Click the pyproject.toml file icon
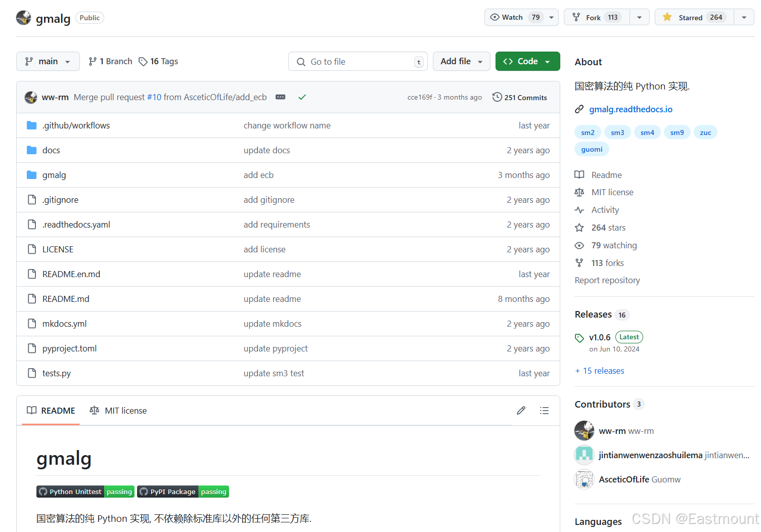Image resolution: width=761 pixels, height=532 pixels. [32, 348]
